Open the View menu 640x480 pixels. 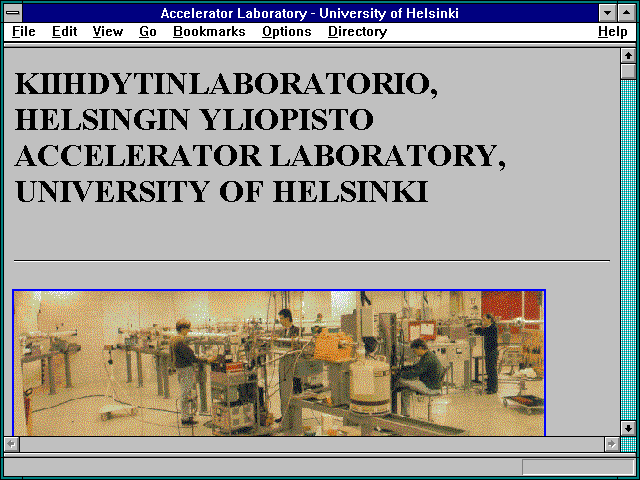pos(108,32)
